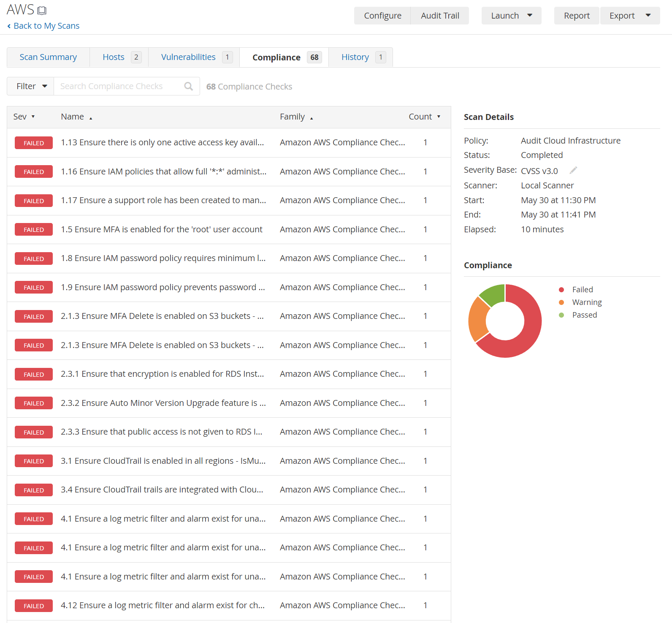Image resolution: width=672 pixels, height=623 pixels.
Task: Click the 'Local Scanner' value
Action: tap(547, 185)
